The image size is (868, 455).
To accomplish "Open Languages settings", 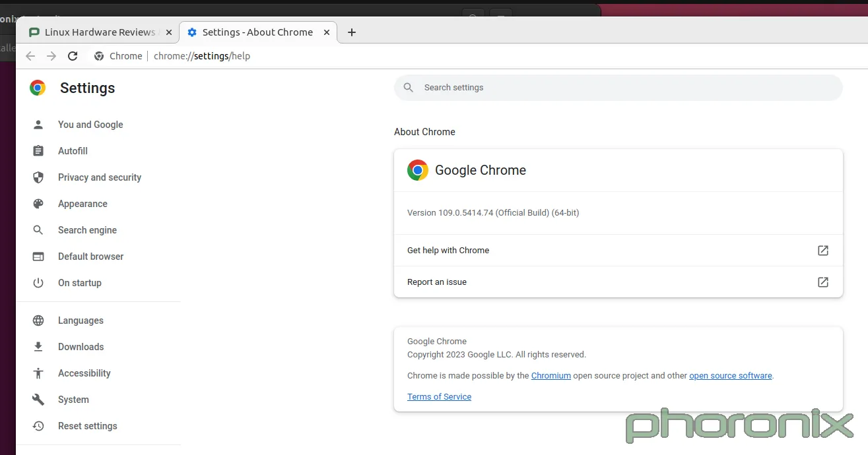I will coord(81,320).
